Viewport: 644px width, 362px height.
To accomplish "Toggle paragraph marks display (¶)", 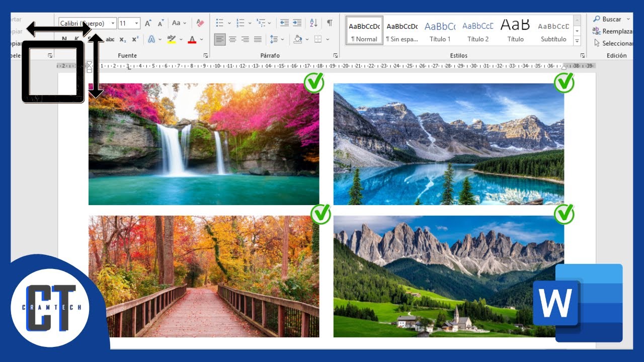I will (x=330, y=23).
